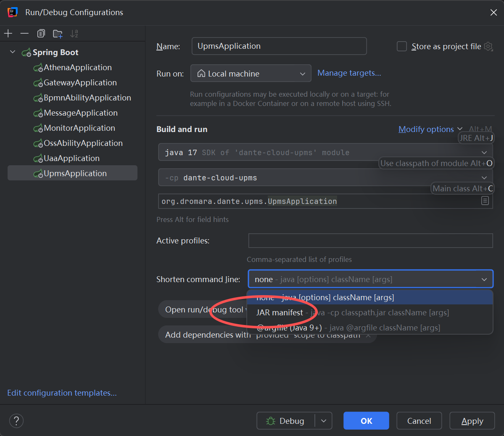The image size is (504, 436).
Task: Collapse the Spring Boot tree node
Action: (13, 52)
